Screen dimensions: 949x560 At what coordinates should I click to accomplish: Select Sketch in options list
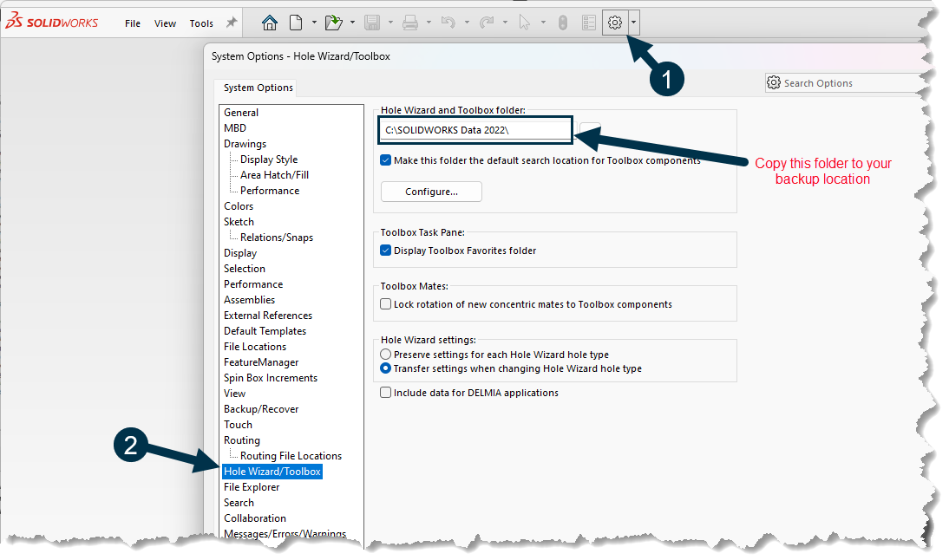tap(239, 222)
